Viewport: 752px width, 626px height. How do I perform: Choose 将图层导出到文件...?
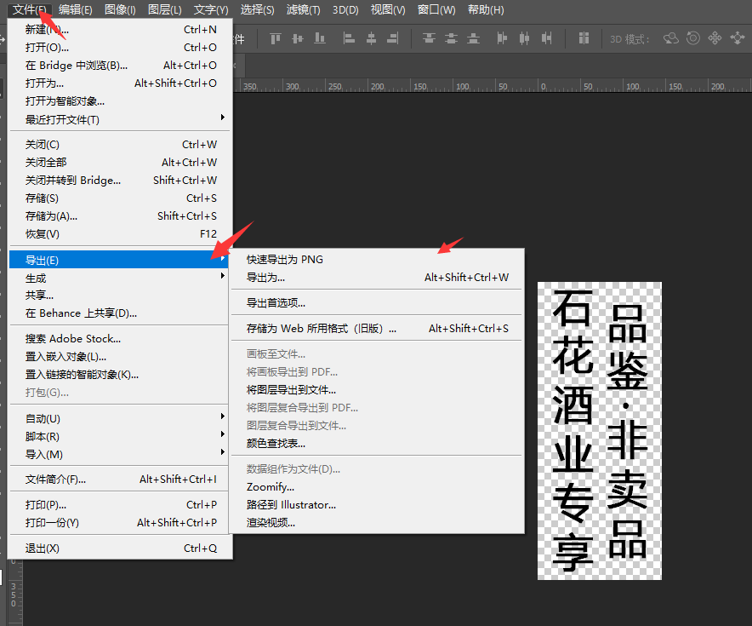click(377, 390)
